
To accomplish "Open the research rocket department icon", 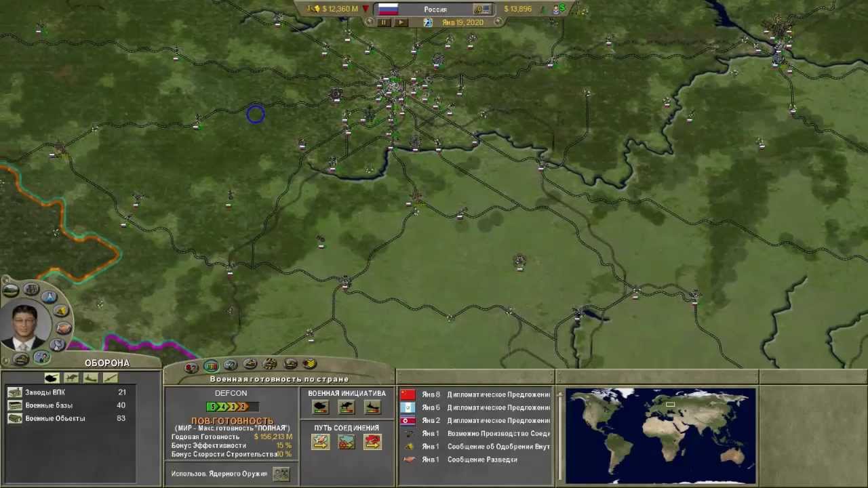I will pos(49,296).
